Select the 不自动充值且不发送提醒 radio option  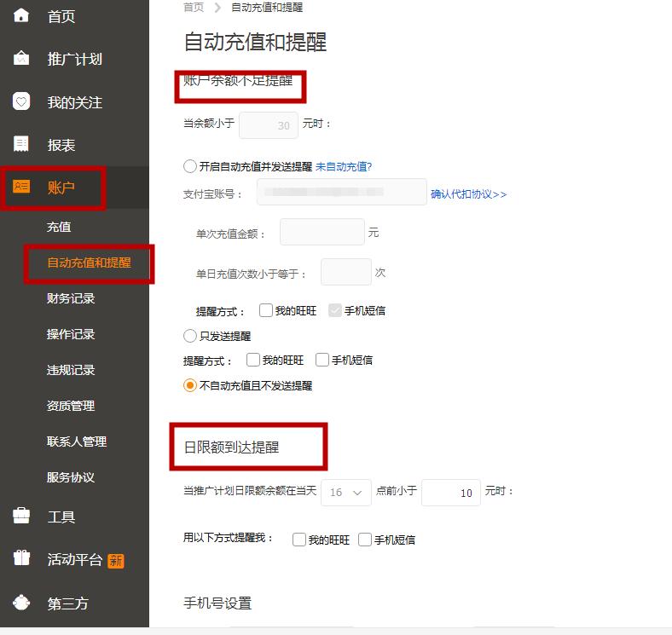click(x=190, y=385)
